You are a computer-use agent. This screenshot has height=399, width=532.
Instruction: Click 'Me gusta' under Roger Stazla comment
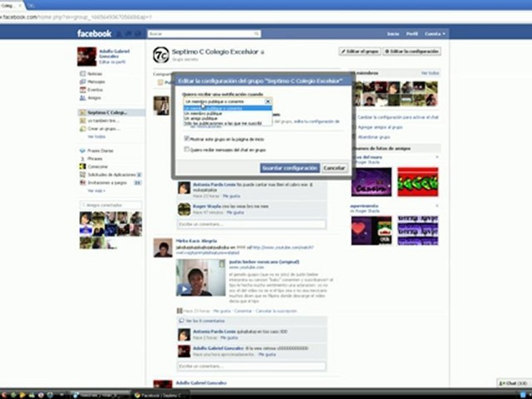(x=235, y=212)
